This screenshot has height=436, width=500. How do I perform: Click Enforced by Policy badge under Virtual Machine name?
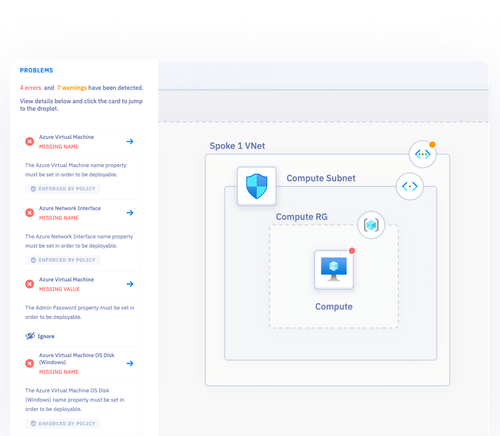tap(63, 189)
